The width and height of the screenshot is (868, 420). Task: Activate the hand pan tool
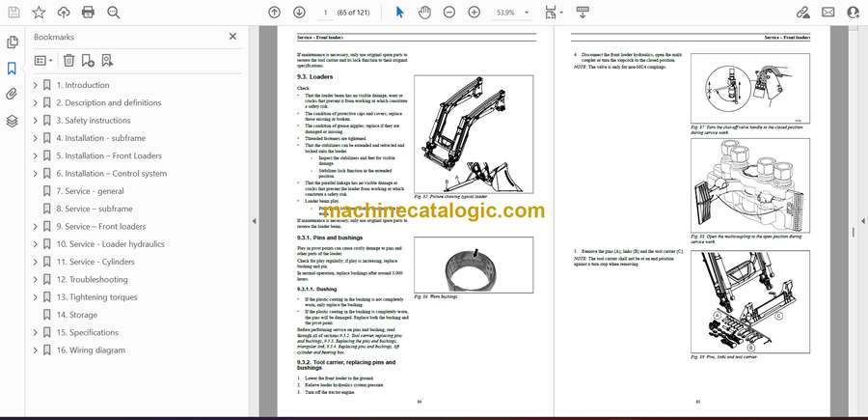pos(424,13)
